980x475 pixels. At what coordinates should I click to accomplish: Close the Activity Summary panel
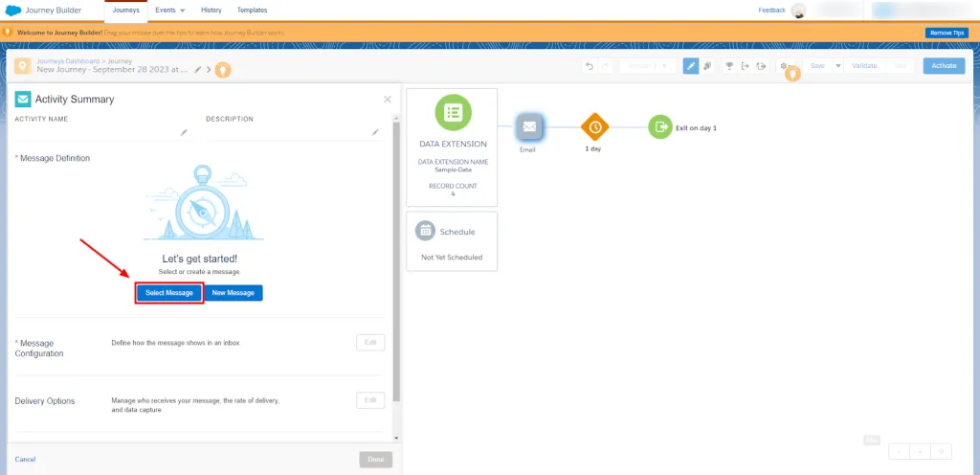point(388,100)
